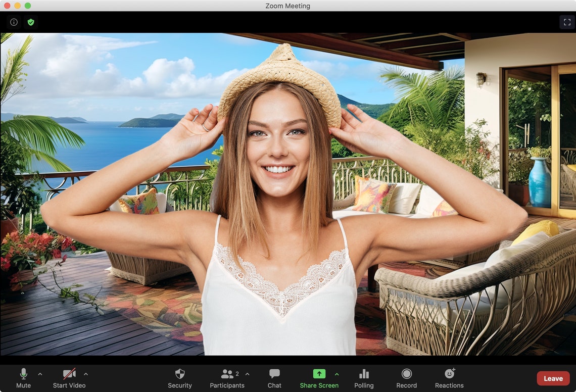Viewport: 576px width, 392px height.
Task: Open the Security options
Action: coord(180,378)
